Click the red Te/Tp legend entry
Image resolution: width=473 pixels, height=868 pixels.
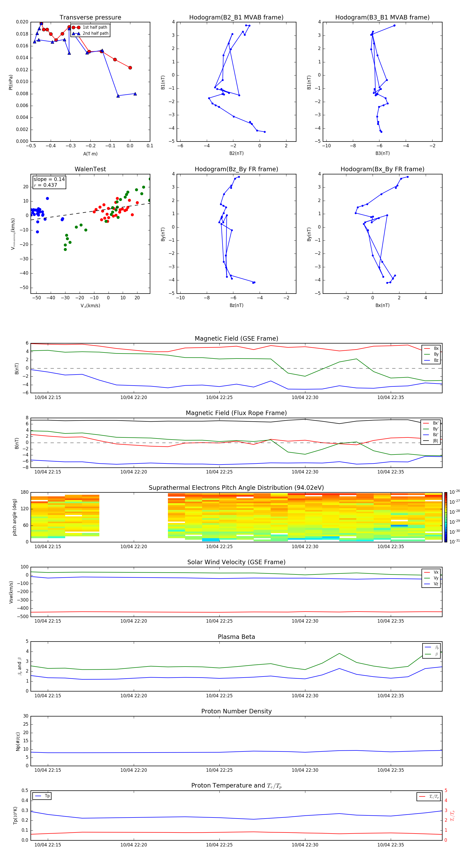(429, 796)
